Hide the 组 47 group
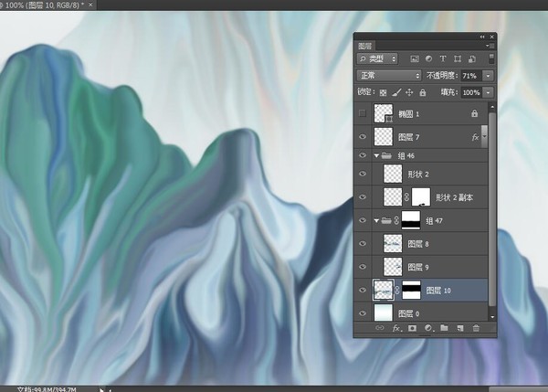 pyautogui.click(x=363, y=220)
